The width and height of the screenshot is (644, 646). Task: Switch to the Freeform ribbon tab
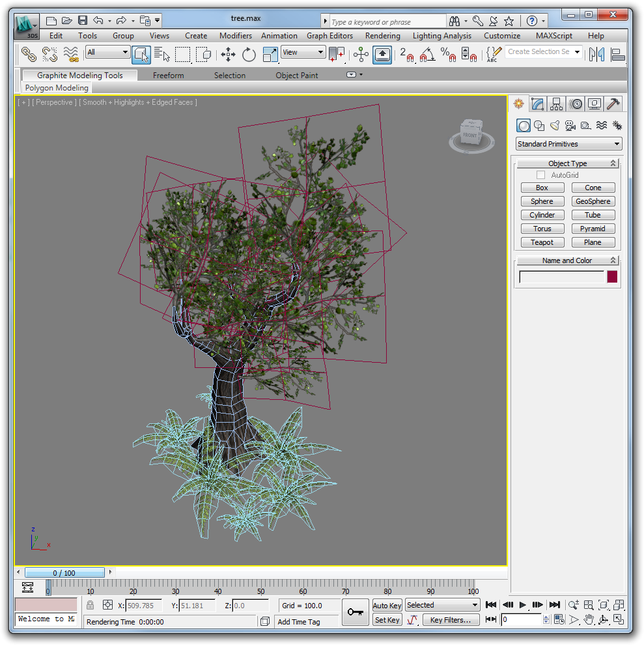click(168, 76)
